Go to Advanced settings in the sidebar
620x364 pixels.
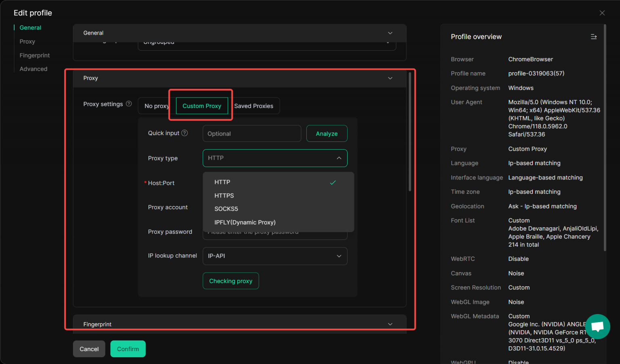pyautogui.click(x=34, y=69)
